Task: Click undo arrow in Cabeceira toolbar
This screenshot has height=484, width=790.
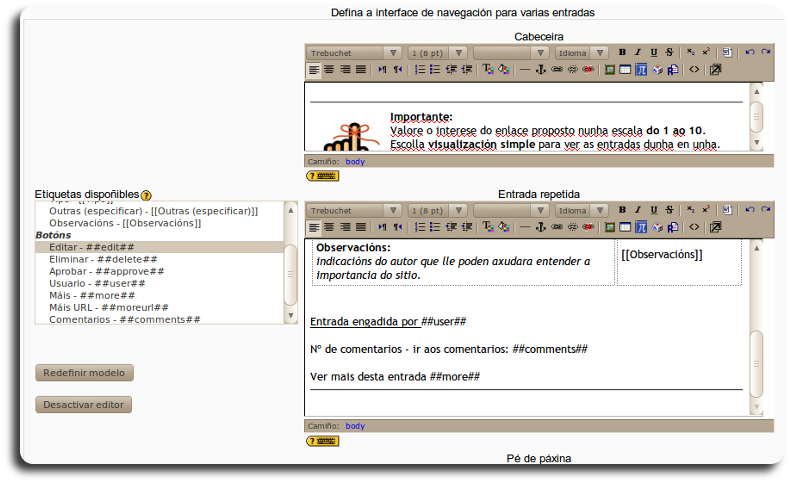Action: pos(750,52)
